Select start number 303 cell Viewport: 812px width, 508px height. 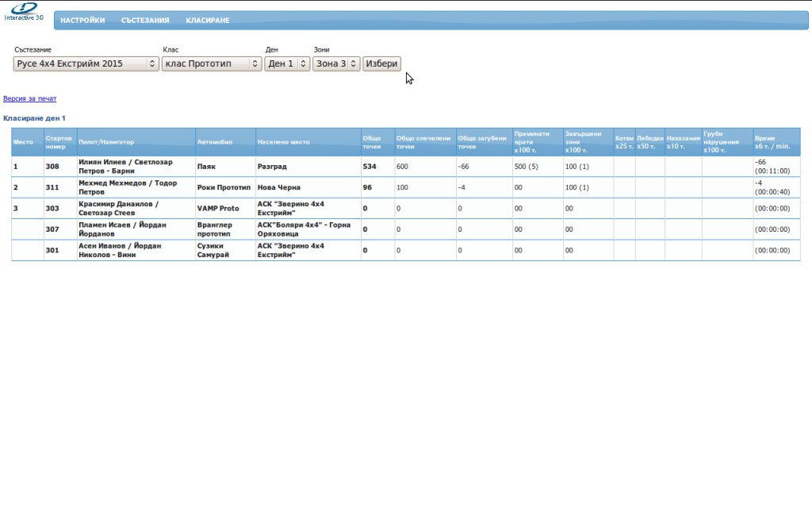click(x=60, y=209)
